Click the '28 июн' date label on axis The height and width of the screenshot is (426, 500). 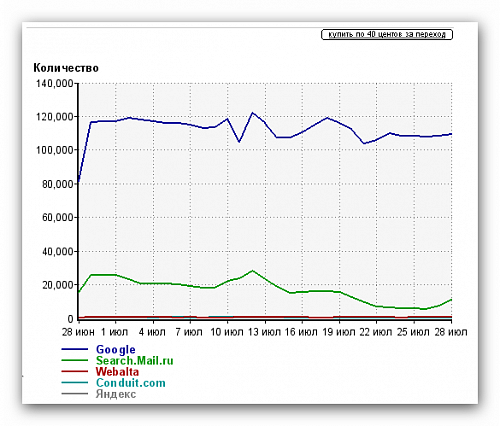click(x=78, y=332)
